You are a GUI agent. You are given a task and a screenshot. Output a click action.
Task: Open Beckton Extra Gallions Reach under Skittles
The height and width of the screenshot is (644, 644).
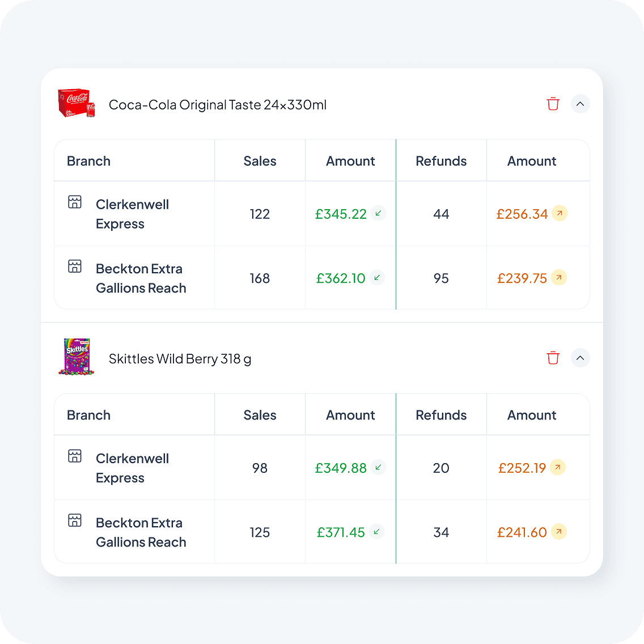point(141,532)
